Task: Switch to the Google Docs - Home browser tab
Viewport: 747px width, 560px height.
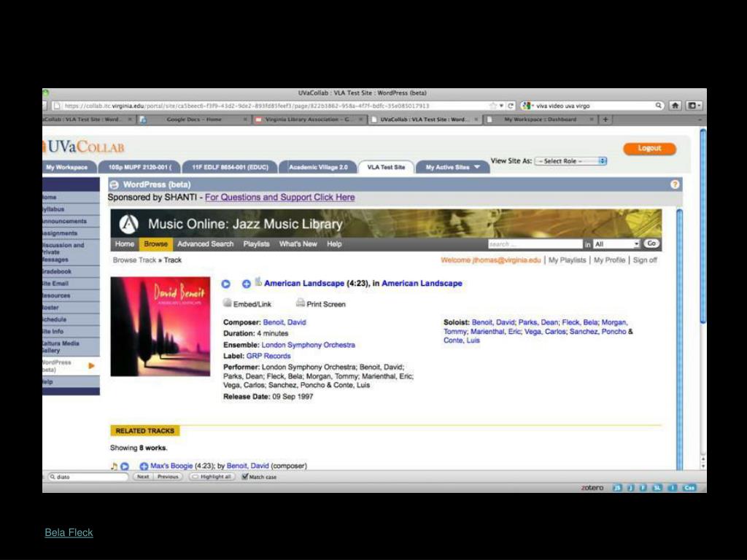Action: coord(194,120)
